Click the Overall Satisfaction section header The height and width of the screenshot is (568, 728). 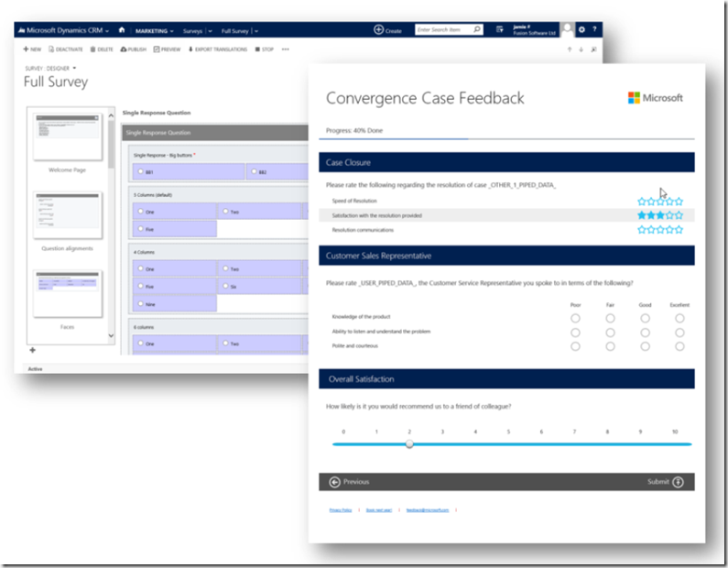click(506, 379)
